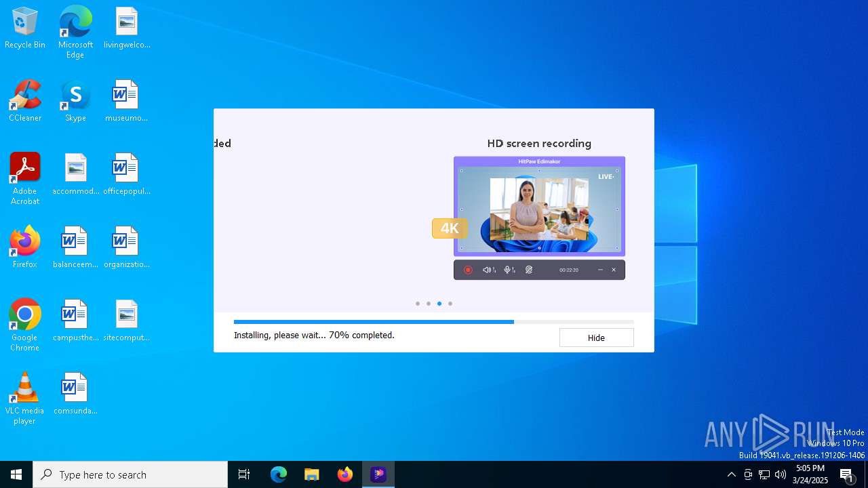Expand the hidden system tray icons

(x=732, y=474)
